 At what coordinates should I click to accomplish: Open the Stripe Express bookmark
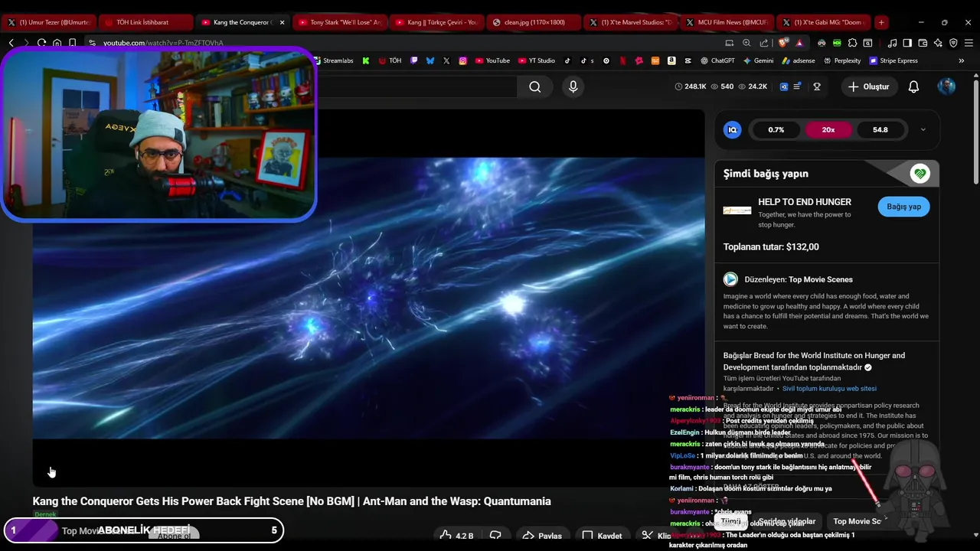[893, 60]
